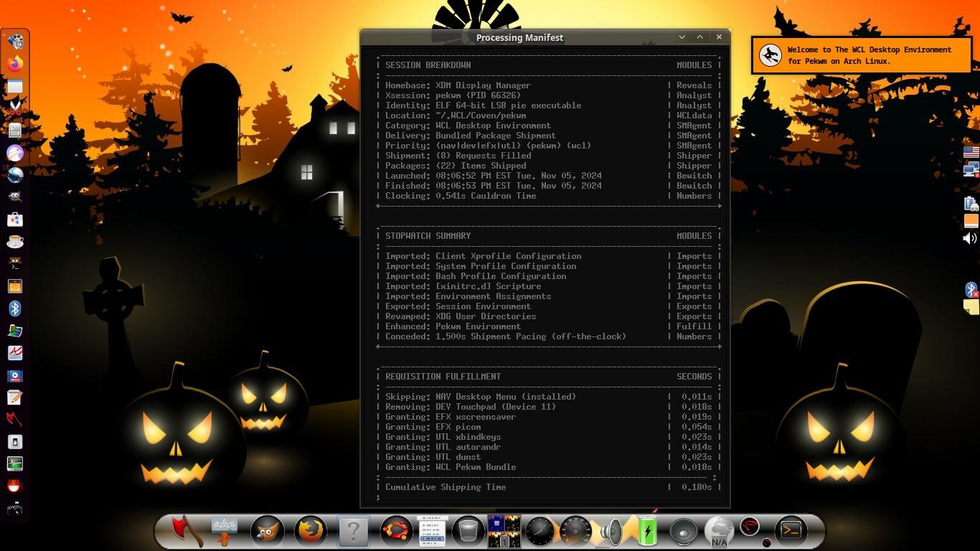Open the yellow sticky note tray icon
Screen dimensions: 980x551
point(971,307)
